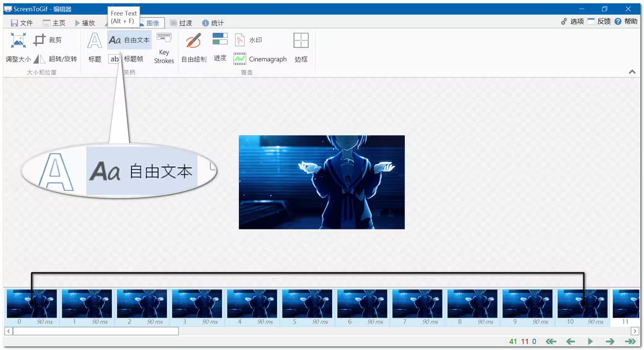Image resolution: width=644 pixels, height=350 pixels.
Task: Select frame 3 thumbnail
Action: pos(197,307)
